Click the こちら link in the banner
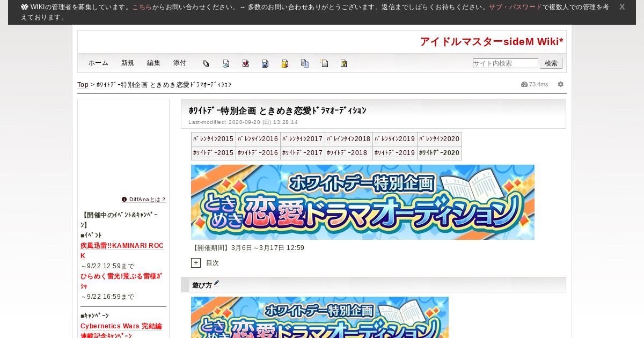This screenshot has width=644, height=338. [142, 7]
